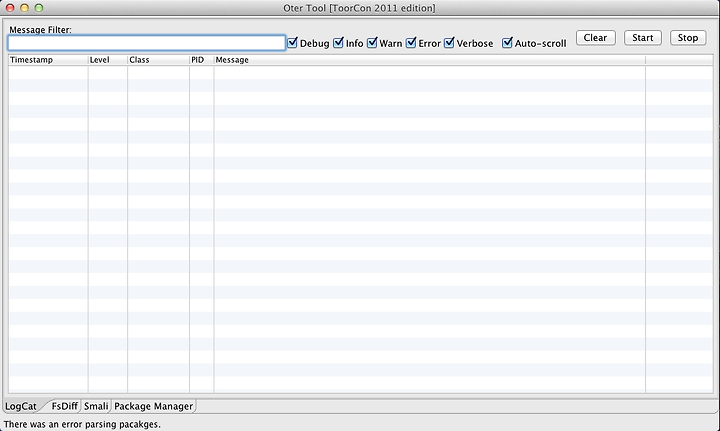
Task: Uncheck the Verbose checkbox
Action: coord(450,43)
